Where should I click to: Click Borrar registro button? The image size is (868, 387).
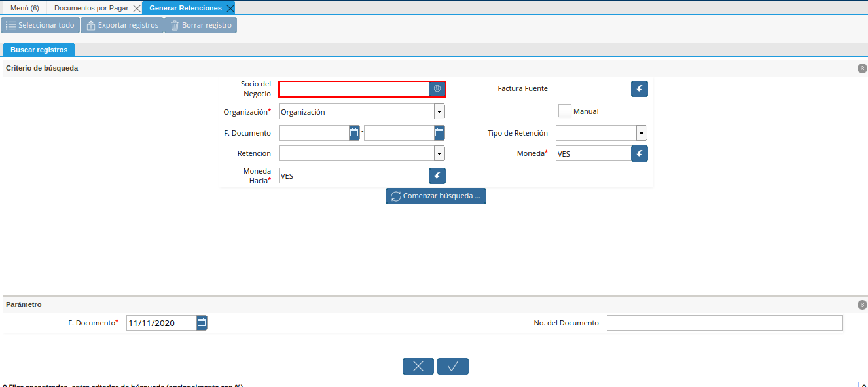click(200, 25)
